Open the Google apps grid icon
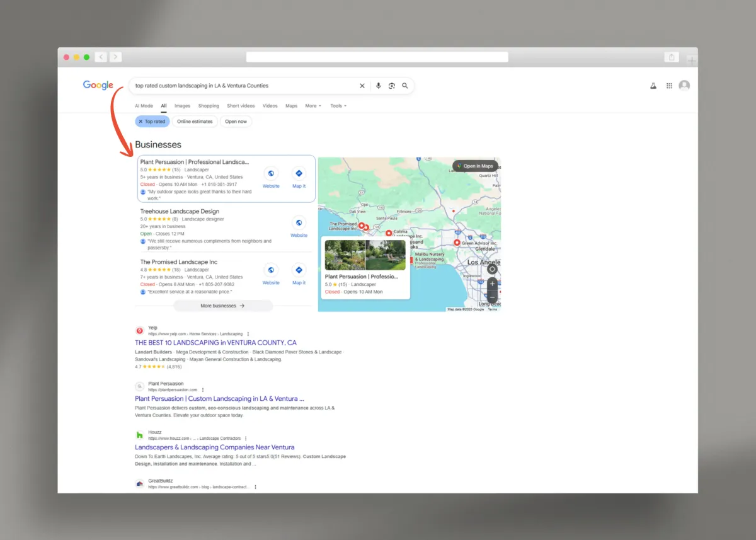Image resolution: width=756 pixels, height=540 pixels. tap(669, 86)
